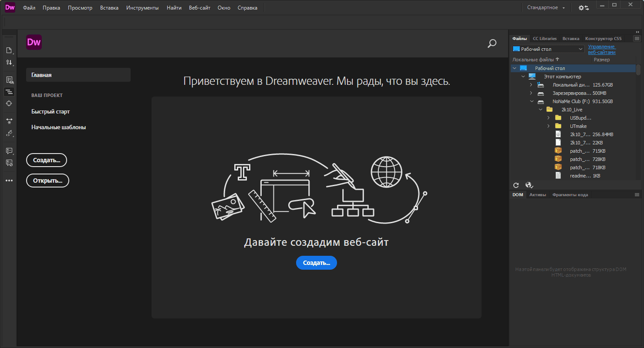Open the Файл menu
This screenshot has height=348, width=644.
pyautogui.click(x=29, y=8)
